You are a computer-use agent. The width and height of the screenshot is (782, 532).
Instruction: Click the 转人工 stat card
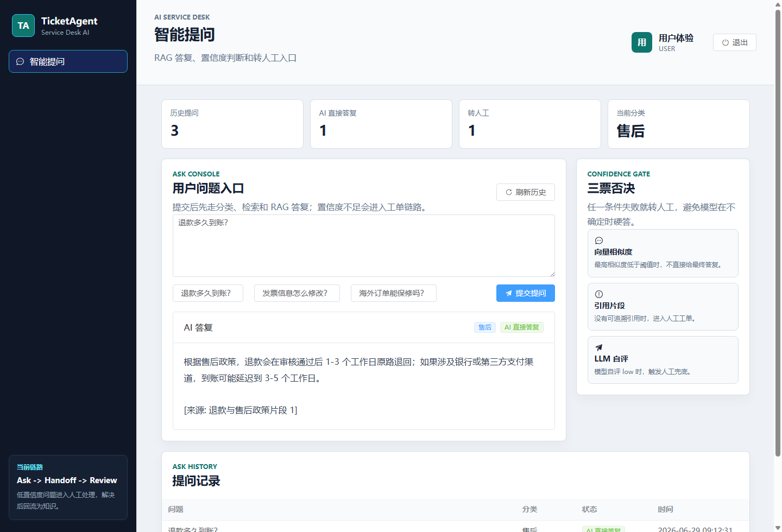530,124
